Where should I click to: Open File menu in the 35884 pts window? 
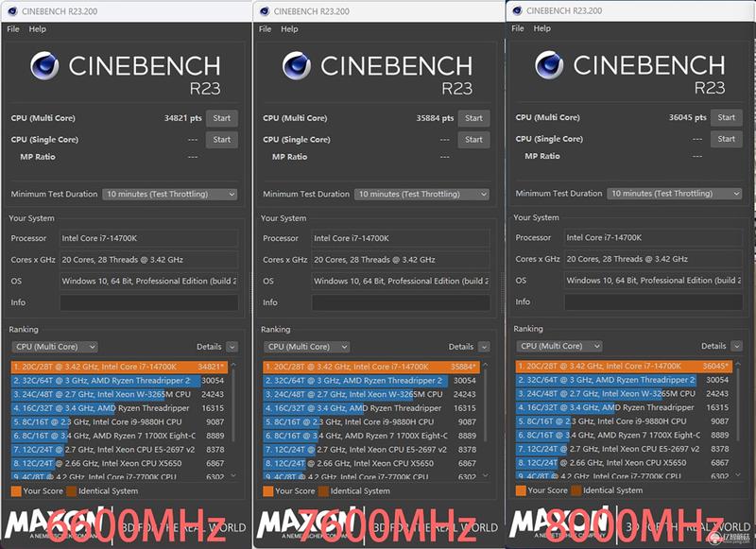[266, 29]
